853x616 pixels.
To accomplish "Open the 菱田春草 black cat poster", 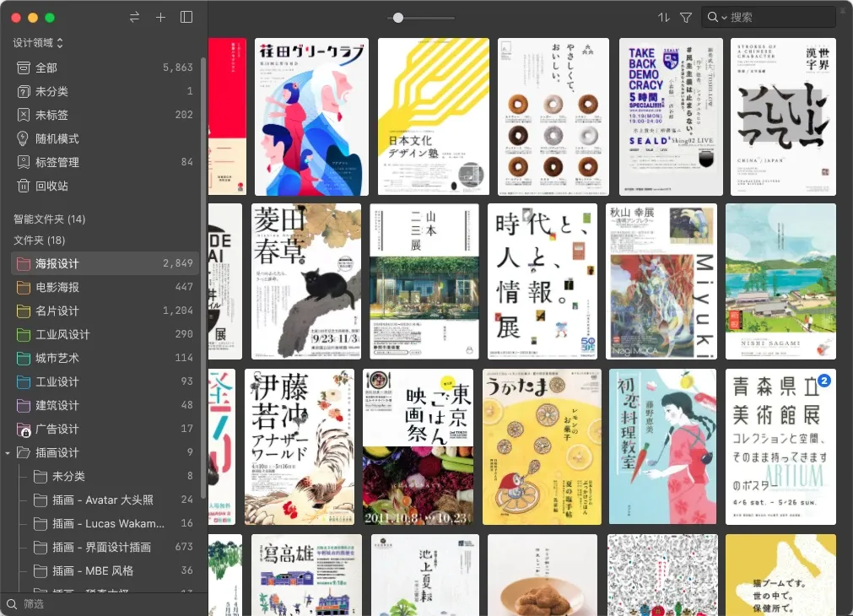I will [x=306, y=281].
